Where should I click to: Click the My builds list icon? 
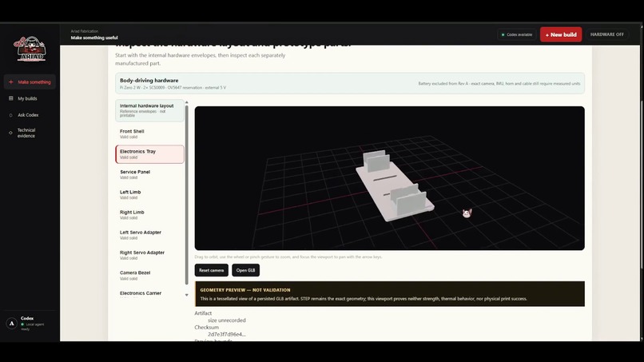(11, 98)
